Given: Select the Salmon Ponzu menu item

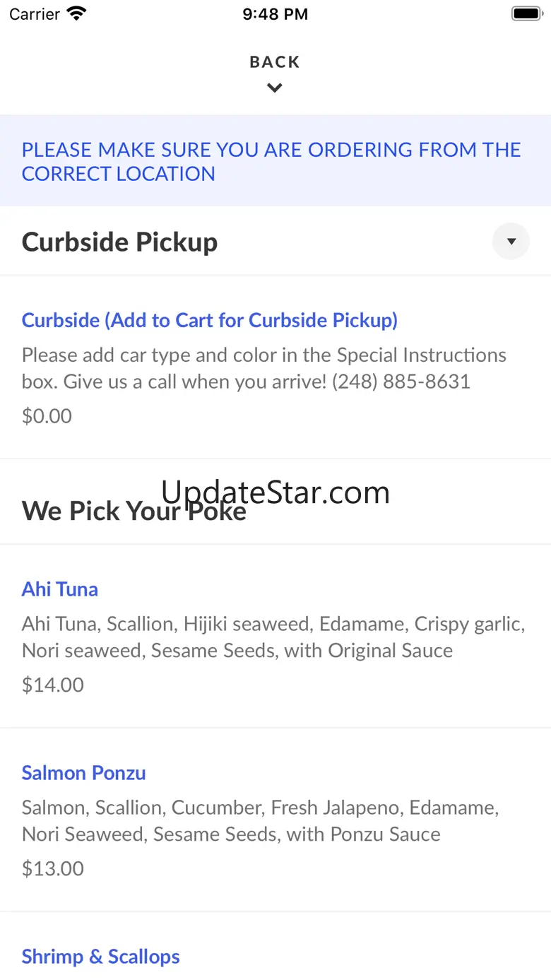Looking at the screenshot, I should tap(84, 773).
